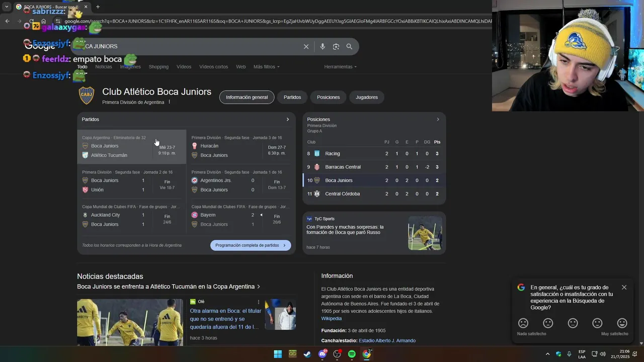
Task: Open the notification bell in the taskbar
Action: [x=635, y=354]
